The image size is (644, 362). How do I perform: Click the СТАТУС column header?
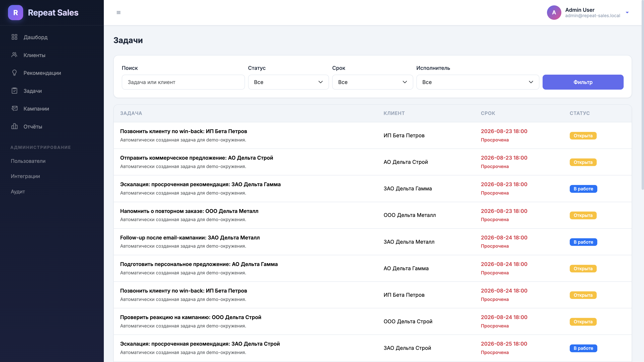580,113
